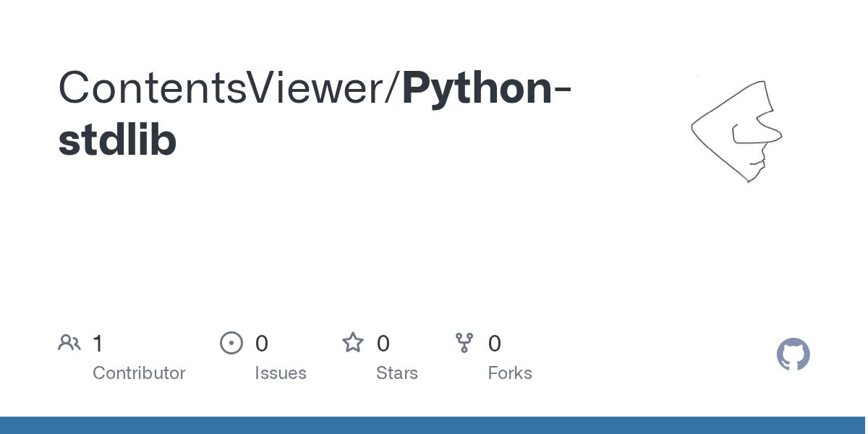
Task: Click the issues count number
Action: point(262,344)
